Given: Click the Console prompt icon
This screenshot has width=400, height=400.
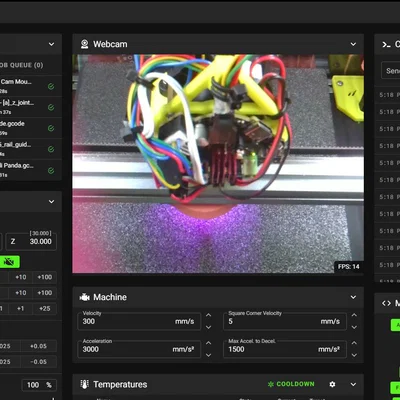Looking at the screenshot, I should 386,44.
